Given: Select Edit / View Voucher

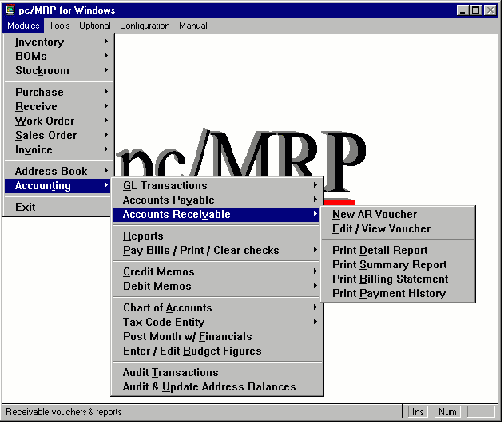Looking at the screenshot, I should tap(398, 228).
